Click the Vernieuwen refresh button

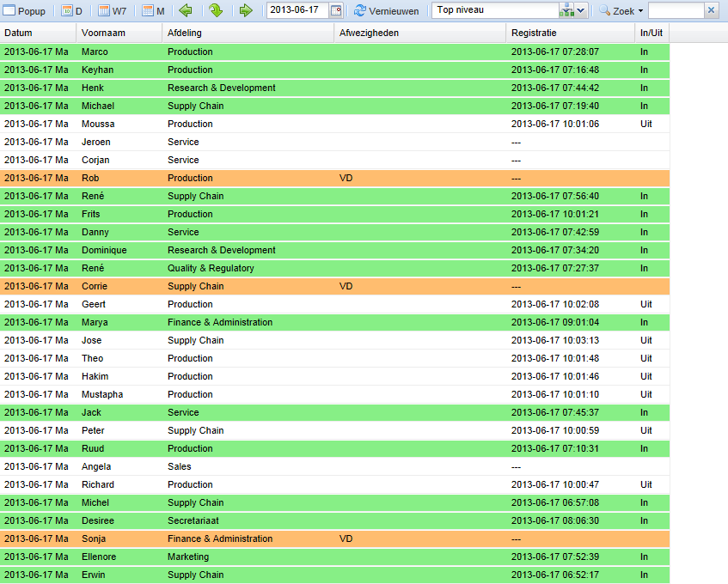[x=387, y=11]
